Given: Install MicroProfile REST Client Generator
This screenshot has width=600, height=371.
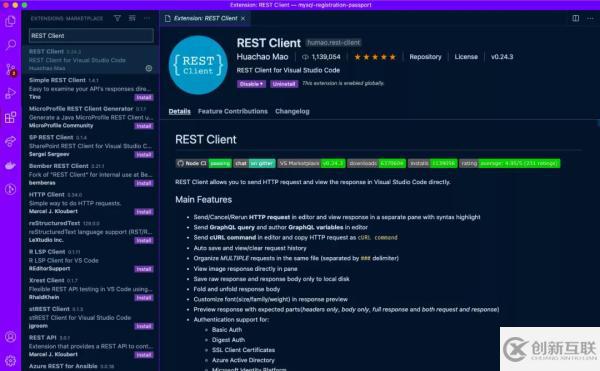Looking at the screenshot, I should [x=144, y=126].
